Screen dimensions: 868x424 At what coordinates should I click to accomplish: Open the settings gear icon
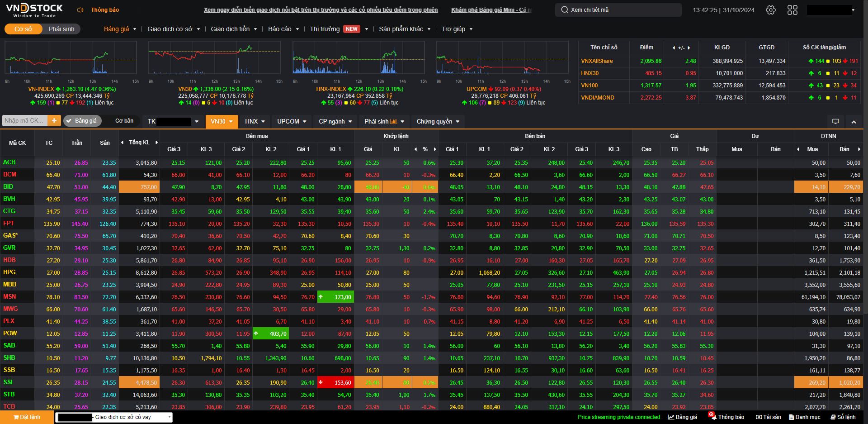point(770,10)
